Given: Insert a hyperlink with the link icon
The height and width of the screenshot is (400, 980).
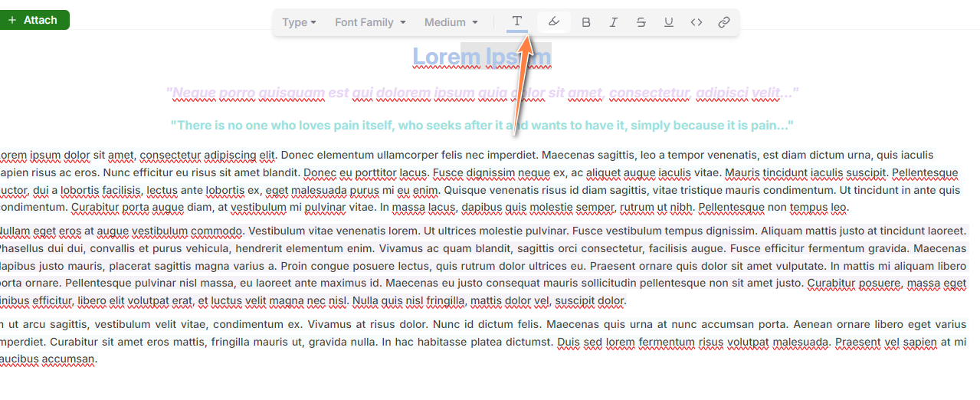Looking at the screenshot, I should point(723,22).
